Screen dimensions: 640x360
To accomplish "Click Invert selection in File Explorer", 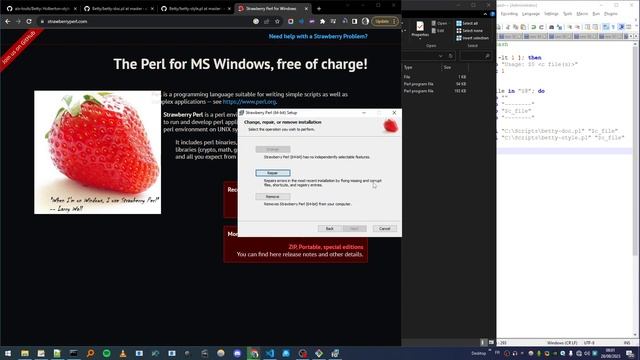I will coord(472,38).
